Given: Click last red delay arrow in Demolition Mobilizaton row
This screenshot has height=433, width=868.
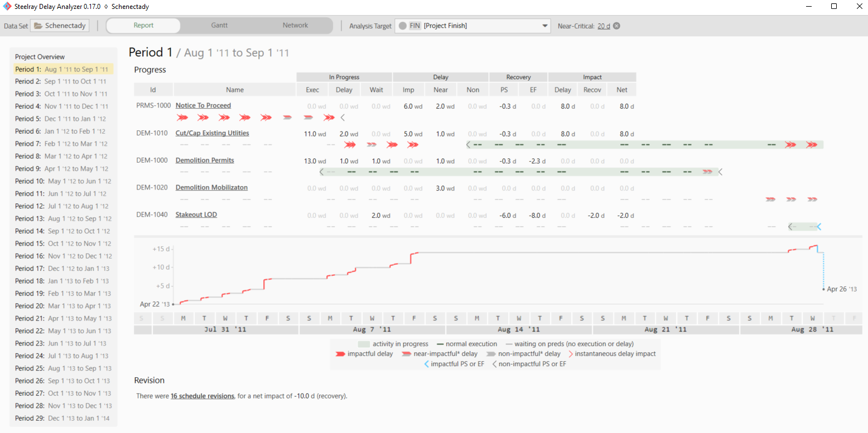Looking at the screenshot, I should [812, 199].
